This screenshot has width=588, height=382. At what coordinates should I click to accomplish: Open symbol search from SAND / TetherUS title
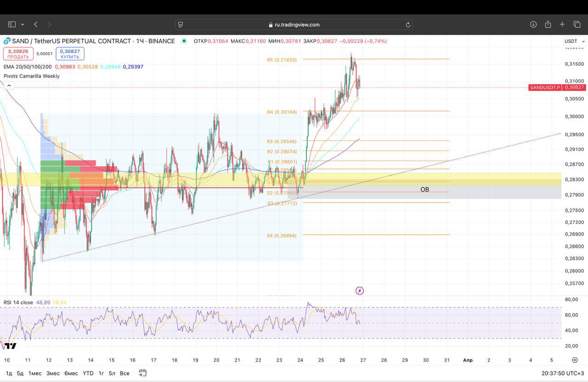tap(93, 41)
